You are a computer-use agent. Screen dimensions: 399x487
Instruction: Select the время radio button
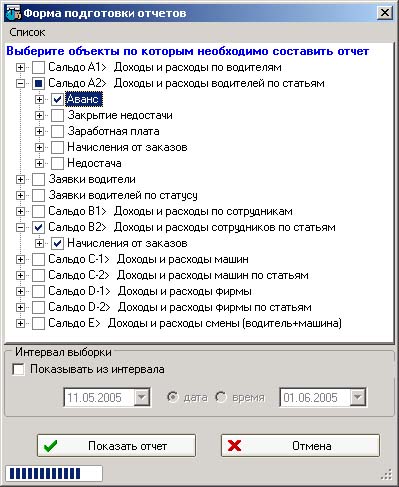(221, 397)
